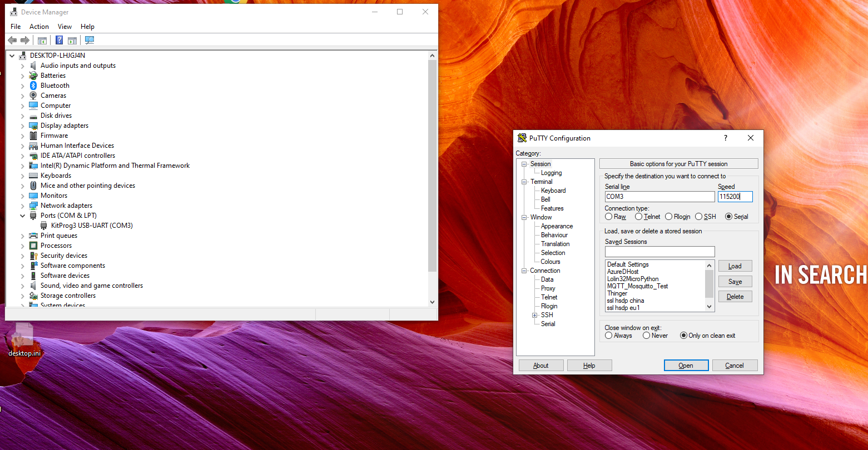Open the Help menu in Device Manager
Image resolution: width=868 pixels, height=450 pixels.
(87, 27)
